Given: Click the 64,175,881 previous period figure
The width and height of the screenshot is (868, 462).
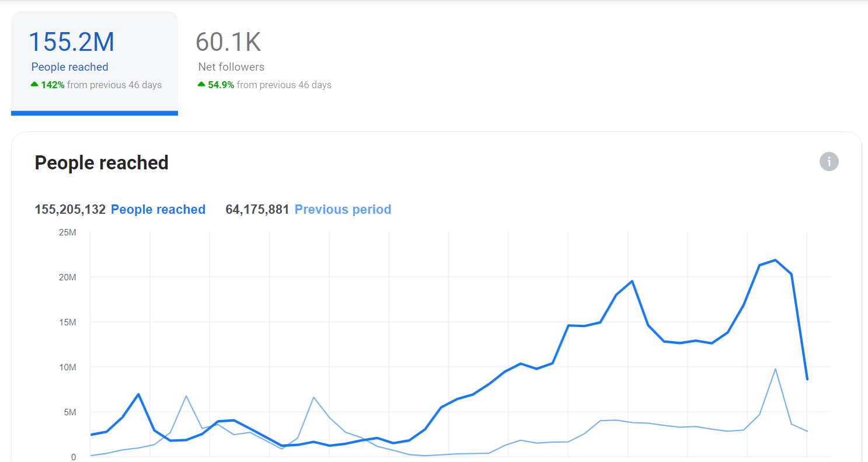Looking at the screenshot, I should tap(257, 210).
